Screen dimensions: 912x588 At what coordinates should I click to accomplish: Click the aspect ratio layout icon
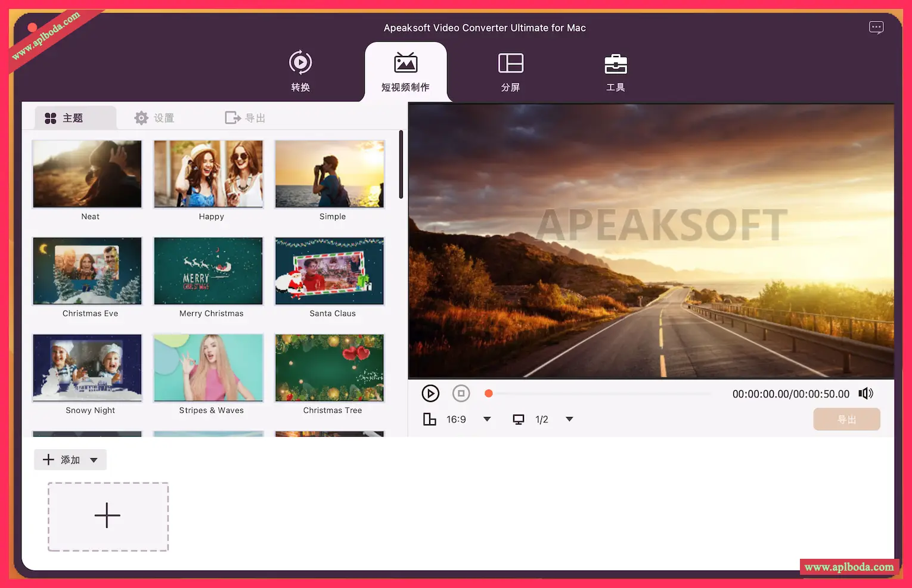pyautogui.click(x=429, y=419)
